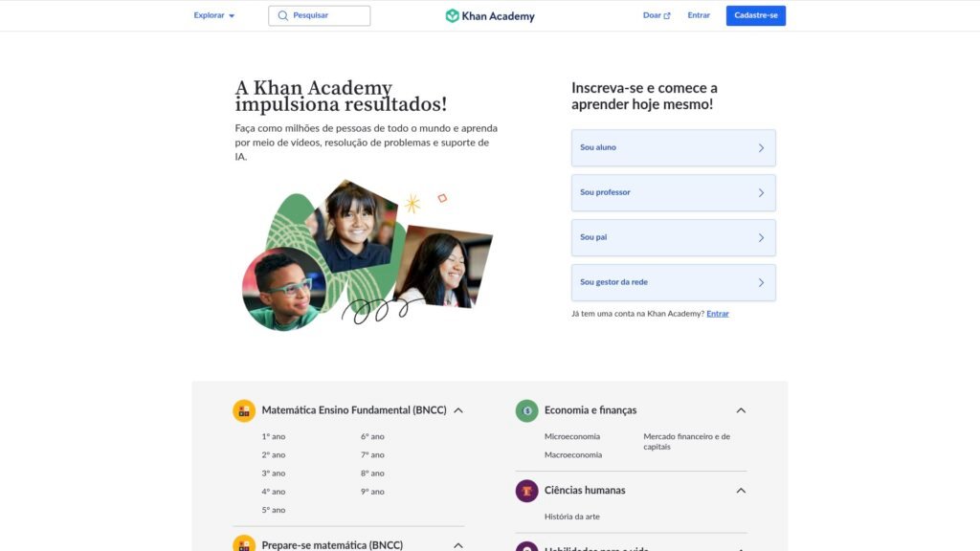Open the Explorar dropdown menu
The width and height of the screenshot is (980, 551).
click(213, 15)
